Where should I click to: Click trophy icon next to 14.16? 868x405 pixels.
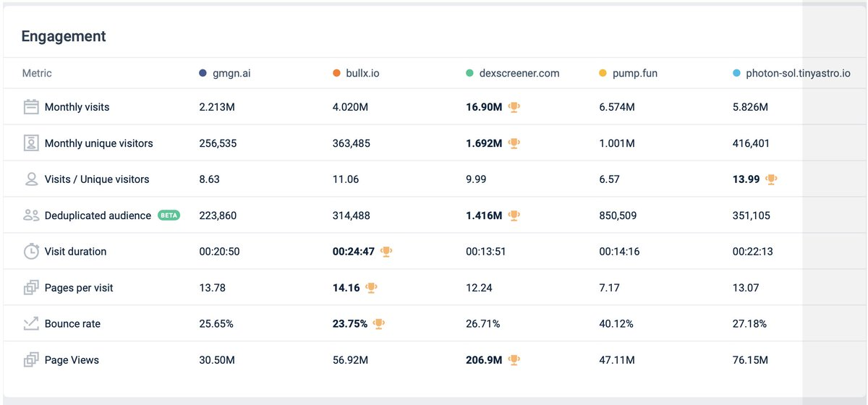tap(372, 288)
